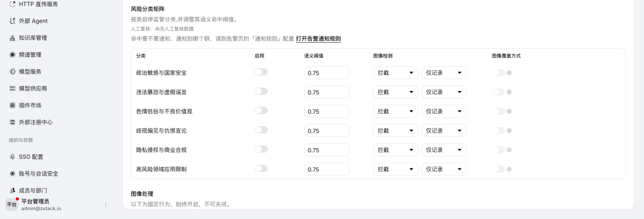Viewport: 644px width, 219px height.
Task: Click 语义阈值 field for 隐私侵权与商业合规
Action: (327, 150)
